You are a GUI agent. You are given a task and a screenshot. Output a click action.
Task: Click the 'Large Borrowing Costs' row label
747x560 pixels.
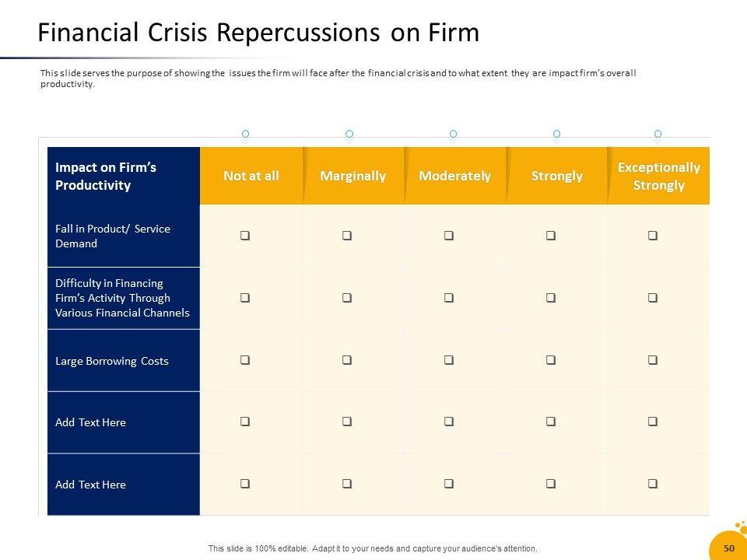click(x=112, y=361)
